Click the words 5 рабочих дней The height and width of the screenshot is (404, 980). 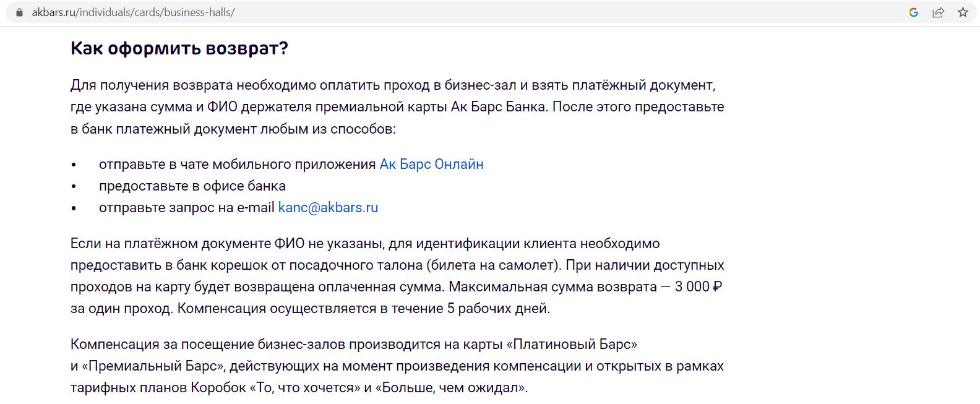(x=498, y=309)
